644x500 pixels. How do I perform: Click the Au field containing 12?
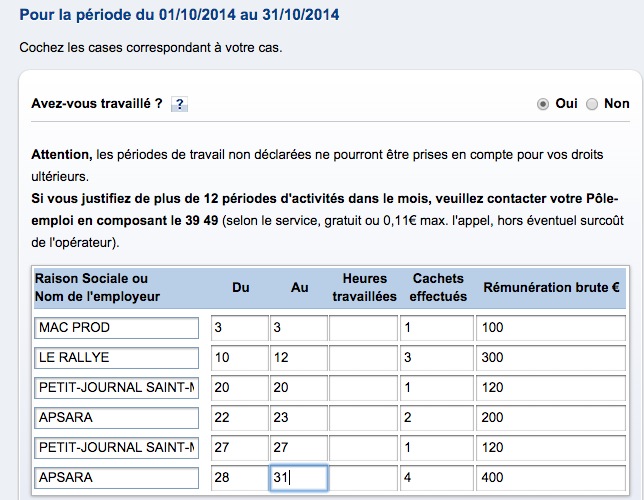pos(298,357)
